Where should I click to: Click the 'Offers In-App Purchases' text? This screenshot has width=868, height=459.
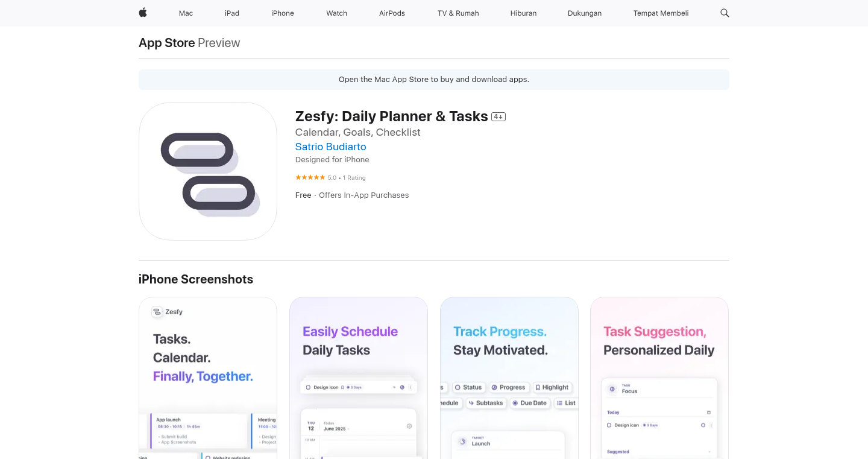point(364,195)
